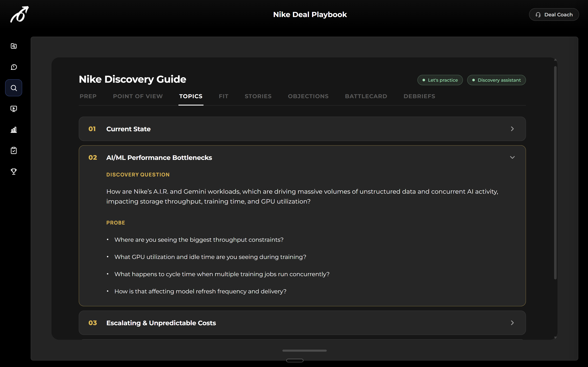Click probe about GPU utilization and idle time
The height and width of the screenshot is (367, 588).
click(x=210, y=257)
